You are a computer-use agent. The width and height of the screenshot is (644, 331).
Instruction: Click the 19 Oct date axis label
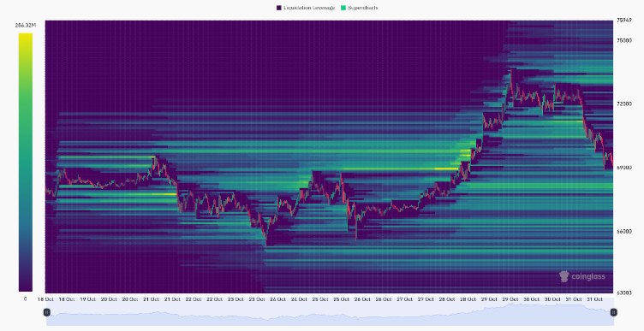[x=88, y=299]
